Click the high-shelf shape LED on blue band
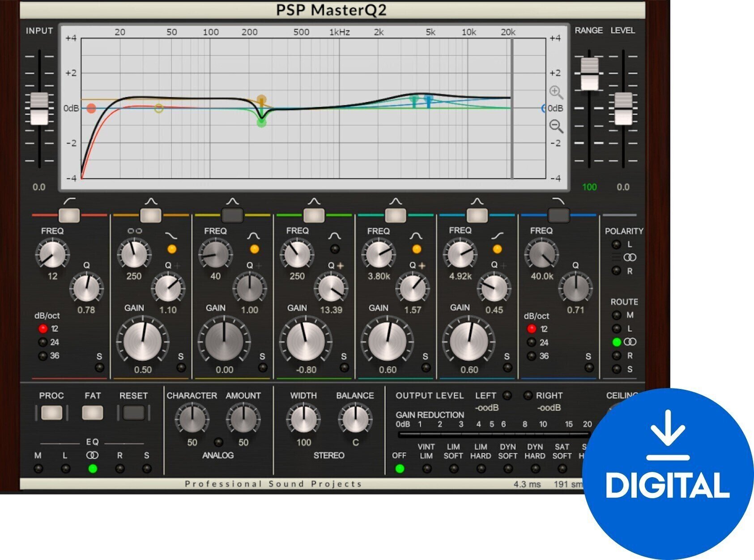 tap(497, 249)
